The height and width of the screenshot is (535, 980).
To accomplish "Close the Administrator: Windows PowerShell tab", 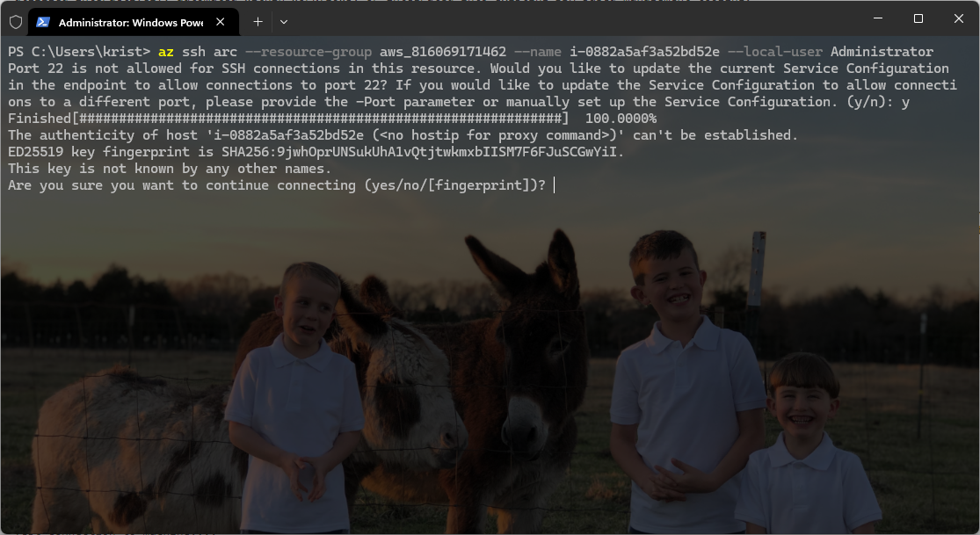I will click(x=220, y=21).
